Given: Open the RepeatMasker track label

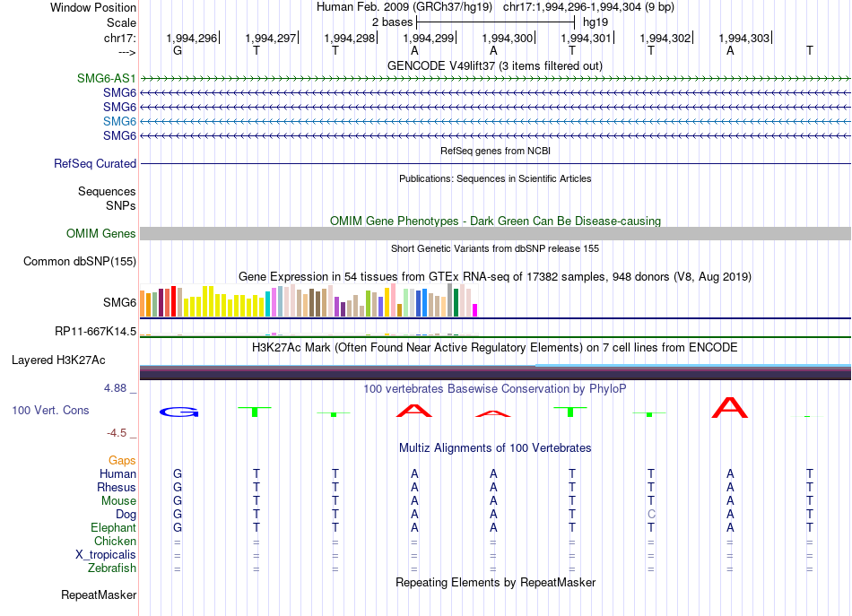Looking at the screenshot, I should click(99, 594).
